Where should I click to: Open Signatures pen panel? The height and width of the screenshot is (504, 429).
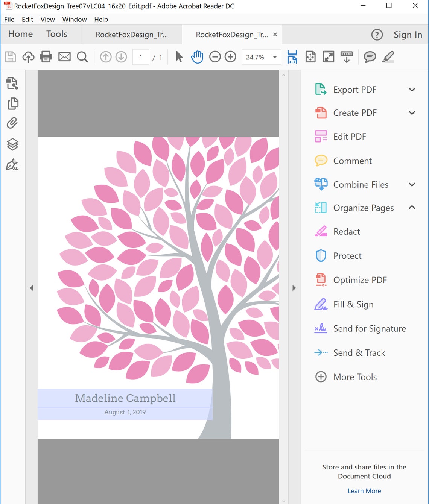tap(12, 164)
